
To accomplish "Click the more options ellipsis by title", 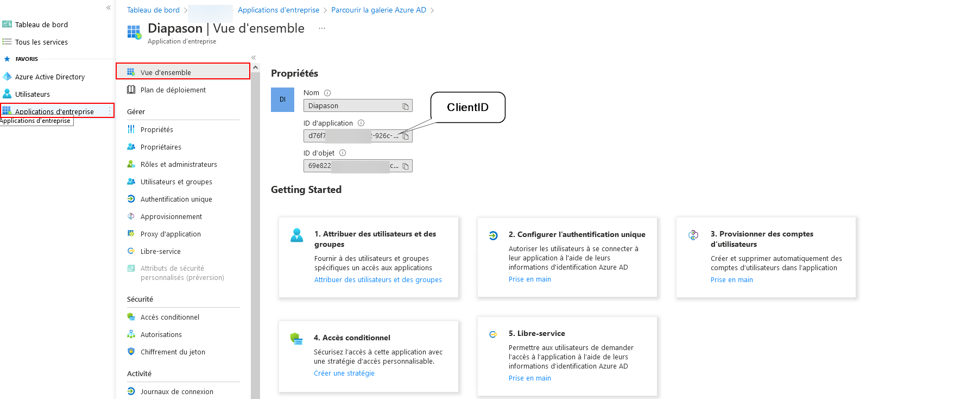I will (x=322, y=28).
